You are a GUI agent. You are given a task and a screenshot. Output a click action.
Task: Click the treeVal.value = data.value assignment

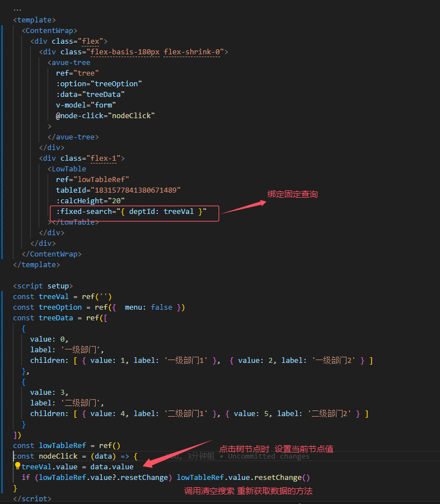click(x=77, y=467)
